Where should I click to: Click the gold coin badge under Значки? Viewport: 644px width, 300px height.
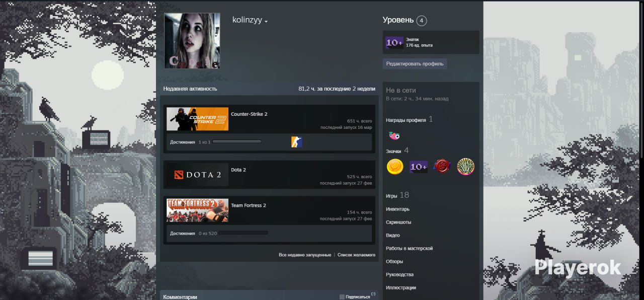point(395,167)
